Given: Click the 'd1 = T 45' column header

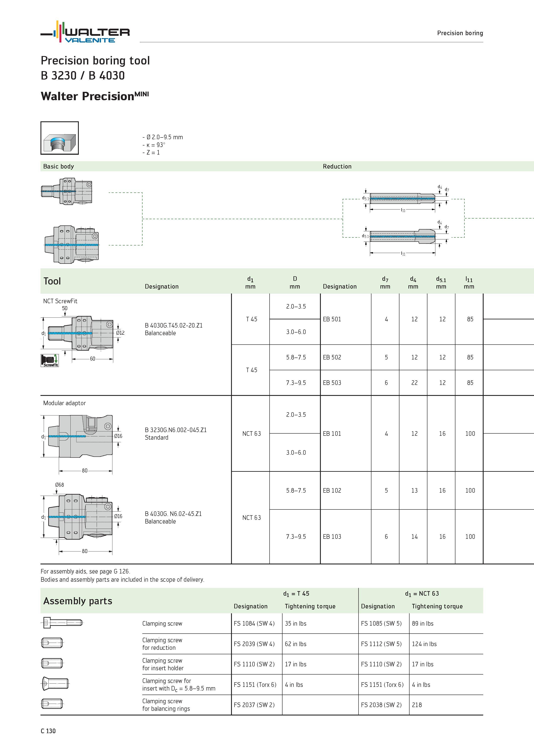Looking at the screenshot, I should tap(296, 594).
